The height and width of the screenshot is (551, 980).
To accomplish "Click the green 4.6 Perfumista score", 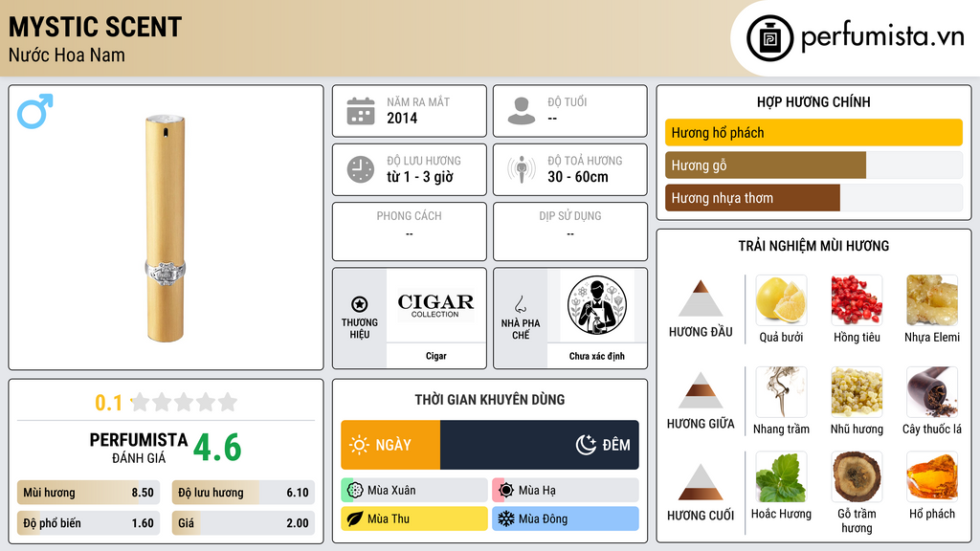I will 217,448.
